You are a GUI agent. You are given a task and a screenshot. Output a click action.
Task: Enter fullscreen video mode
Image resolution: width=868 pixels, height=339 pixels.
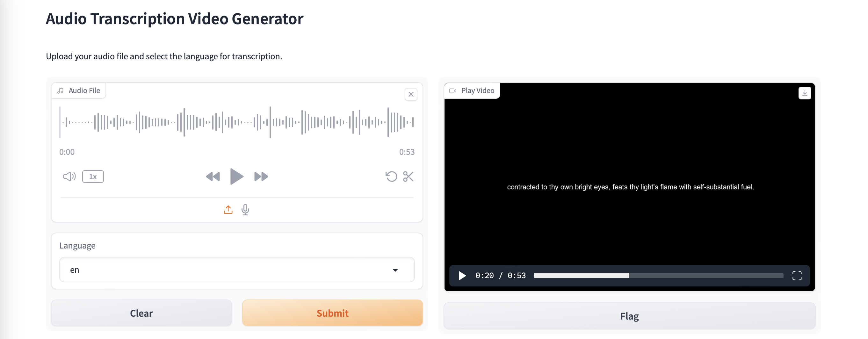click(797, 276)
